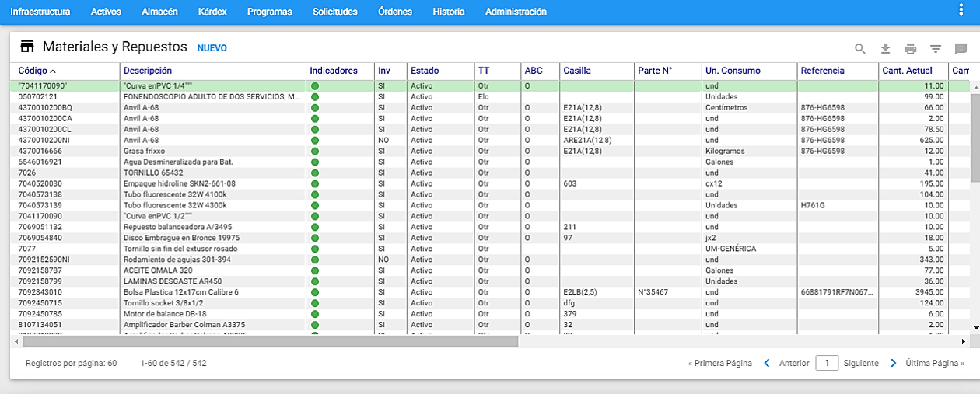Click green indicator for Grasa frixxo row
This screenshot has width=980, height=394.
point(315,152)
